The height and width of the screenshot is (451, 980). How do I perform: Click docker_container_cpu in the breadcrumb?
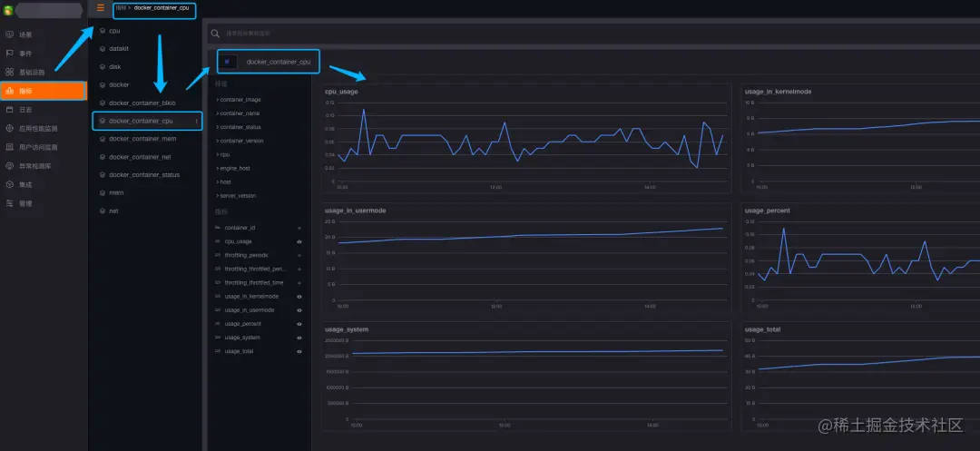point(162,8)
